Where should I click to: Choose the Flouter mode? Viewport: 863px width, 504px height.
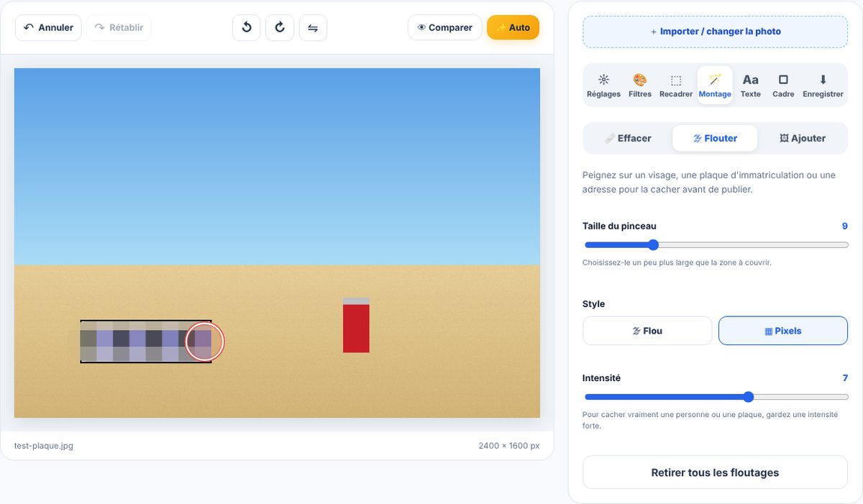pos(715,138)
